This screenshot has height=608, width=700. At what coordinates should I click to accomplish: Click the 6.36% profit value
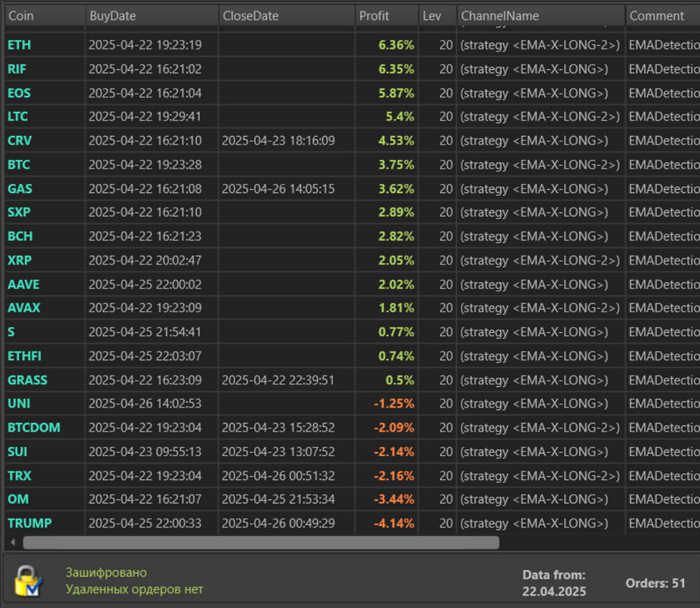pyautogui.click(x=396, y=45)
